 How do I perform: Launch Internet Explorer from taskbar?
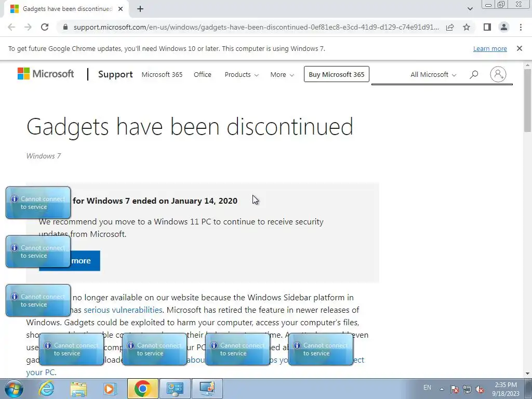46,389
